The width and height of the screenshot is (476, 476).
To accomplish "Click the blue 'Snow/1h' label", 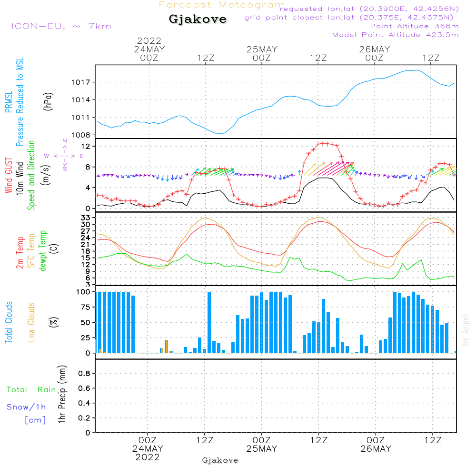I will [26, 407].
